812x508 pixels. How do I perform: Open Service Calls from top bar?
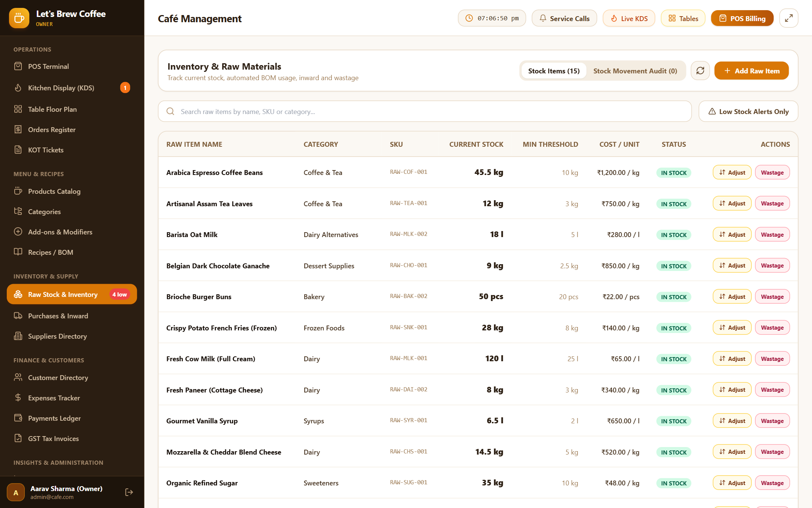tap(564, 18)
